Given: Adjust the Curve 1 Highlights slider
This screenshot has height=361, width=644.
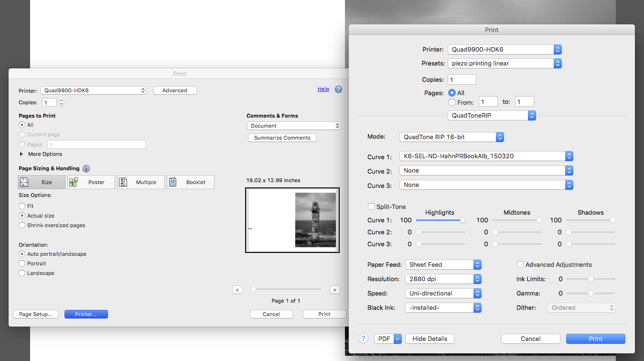Looking at the screenshot, I should pyautogui.click(x=462, y=220).
